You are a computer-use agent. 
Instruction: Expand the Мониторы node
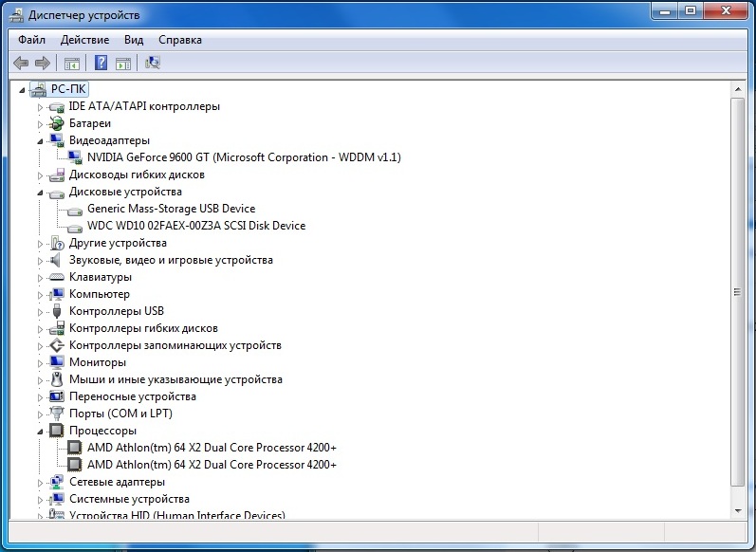point(41,362)
